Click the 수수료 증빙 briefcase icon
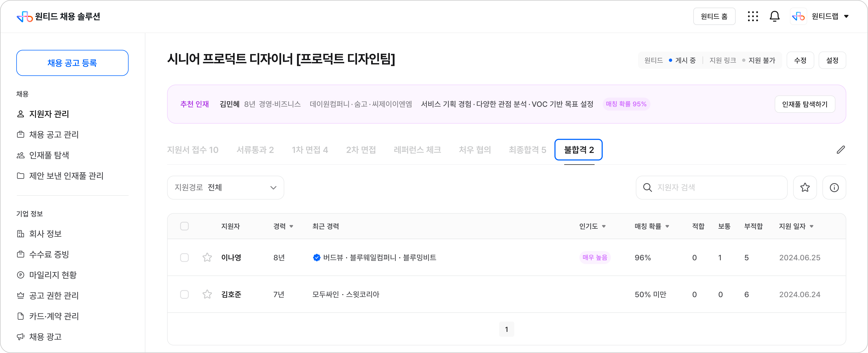Image resolution: width=868 pixels, height=353 pixels. coord(21,254)
